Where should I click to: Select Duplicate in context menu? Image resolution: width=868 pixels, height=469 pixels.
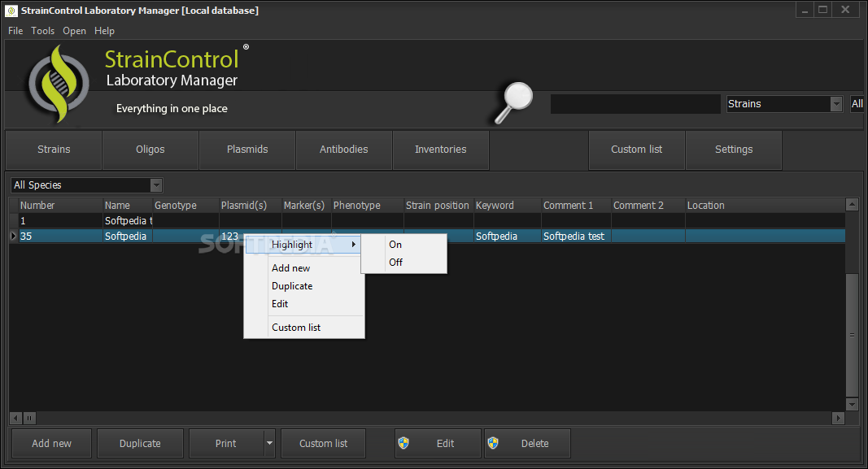(304, 286)
